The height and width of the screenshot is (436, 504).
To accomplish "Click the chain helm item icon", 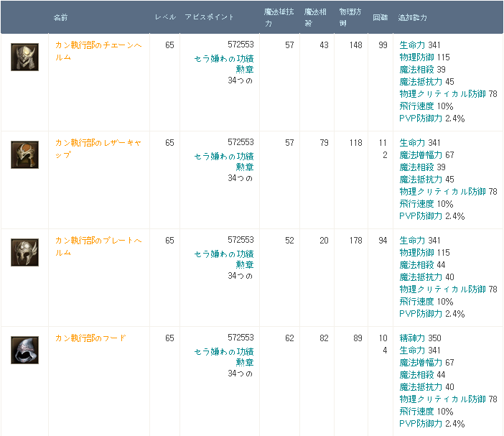I will click(x=24, y=57).
